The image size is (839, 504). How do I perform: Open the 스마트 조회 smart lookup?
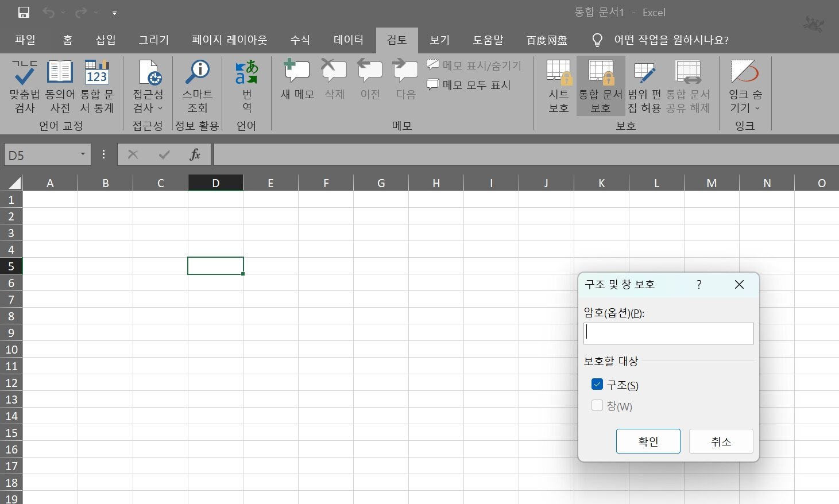(x=197, y=73)
